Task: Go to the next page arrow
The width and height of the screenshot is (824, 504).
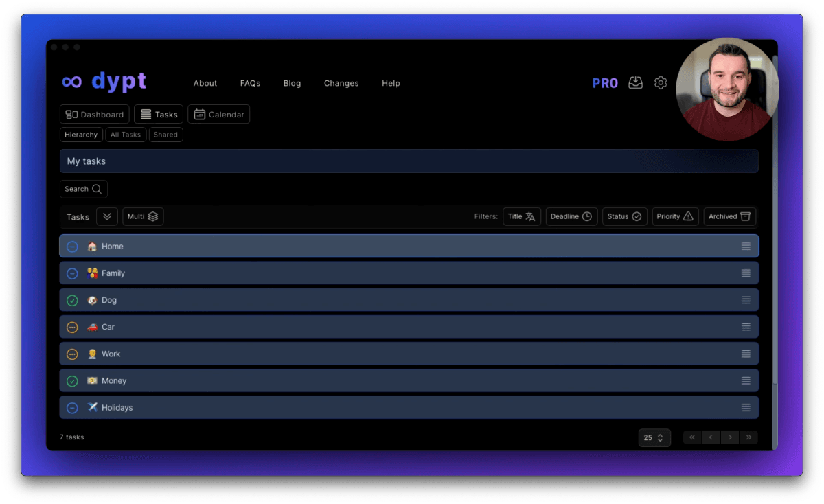Action: tap(730, 437)
